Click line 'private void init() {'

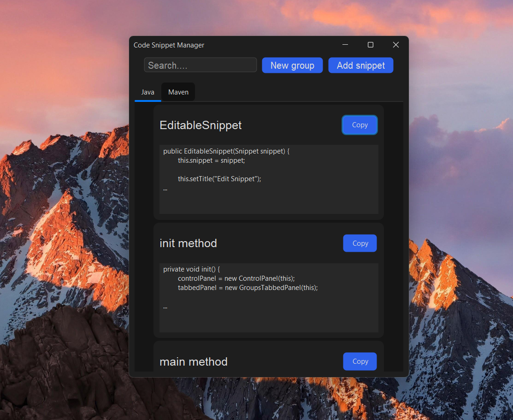(x=191, y=269)
